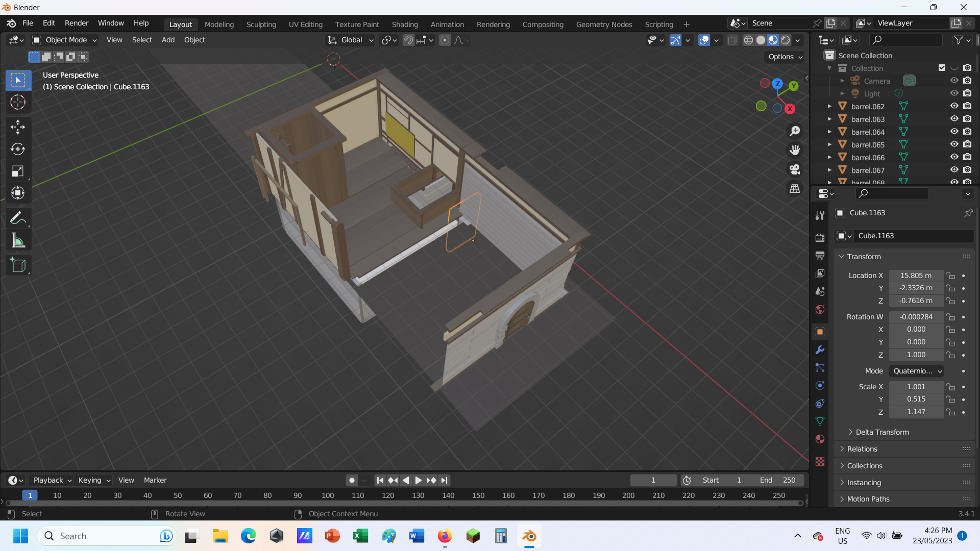
Task: Activate the Select Box tool
Action: (x=18, y=81)
